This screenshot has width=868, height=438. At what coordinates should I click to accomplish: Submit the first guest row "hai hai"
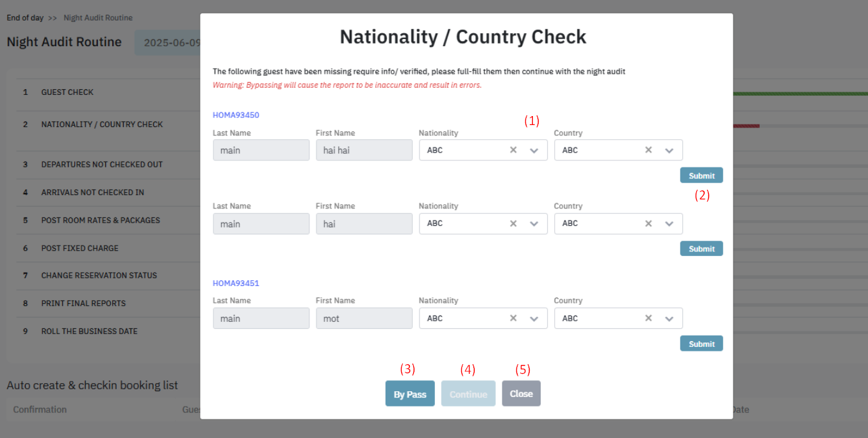(701, 176)
